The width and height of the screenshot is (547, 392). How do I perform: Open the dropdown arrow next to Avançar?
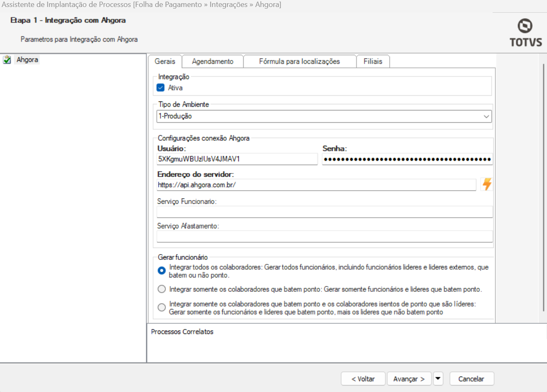click(438, 378)
